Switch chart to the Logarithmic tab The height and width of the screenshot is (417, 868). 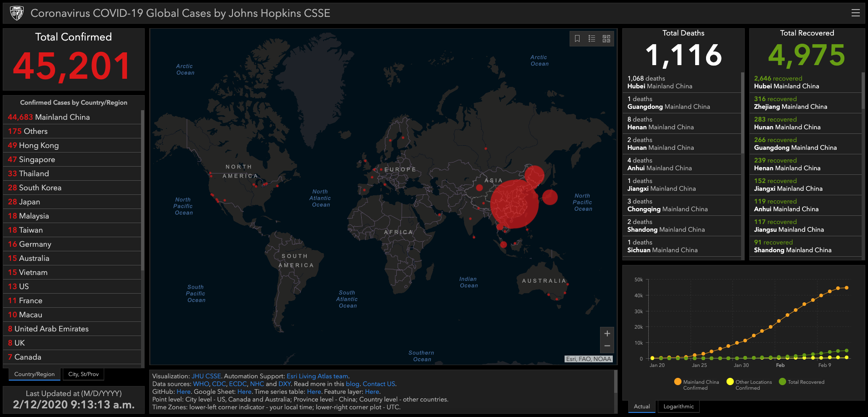(678, 407)
